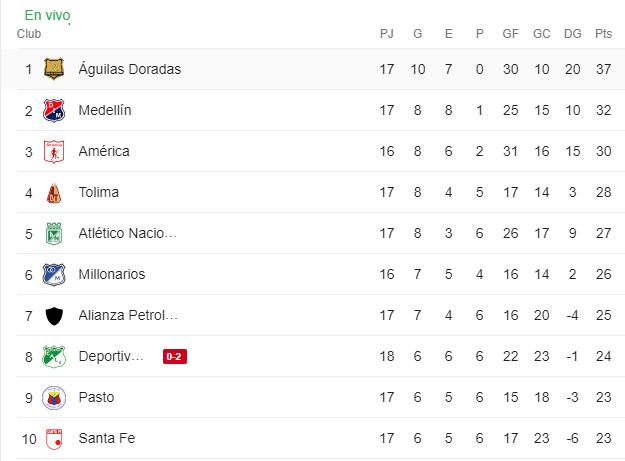This screenshot has height=461, width=625.
Task: Click Alianza Petrolera black shield icon
Action: (x=54, y=316)
